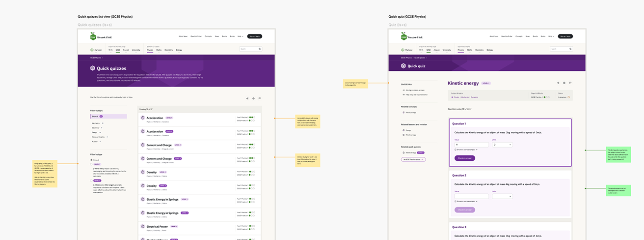Open the Help dropdown in list view
This screenshot has height=240, width=644.
pyautogui.click(x=241, y=36)
